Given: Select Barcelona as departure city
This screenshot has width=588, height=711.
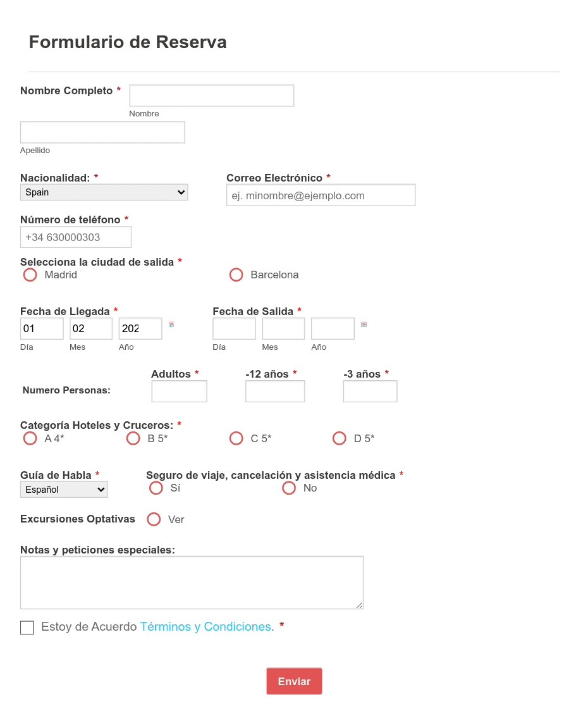Looking at the screenshot, I should click(x=236, y=275).
